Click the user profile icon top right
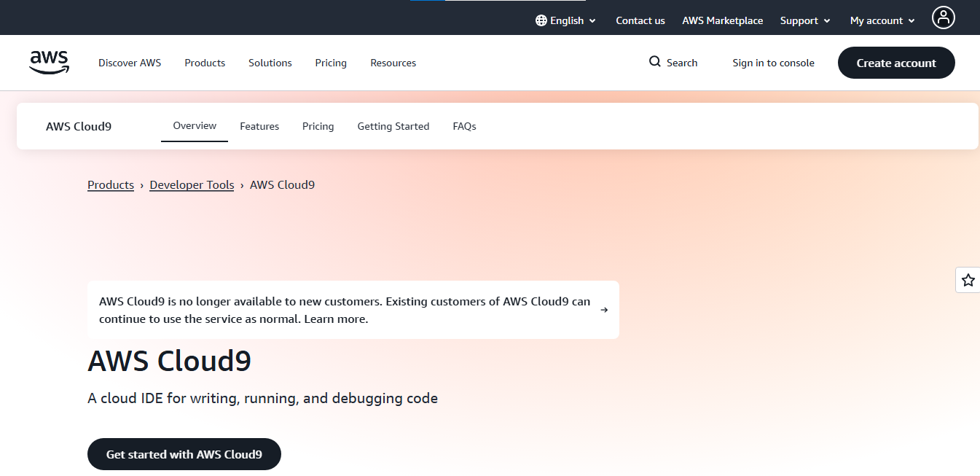 (944, 17)
